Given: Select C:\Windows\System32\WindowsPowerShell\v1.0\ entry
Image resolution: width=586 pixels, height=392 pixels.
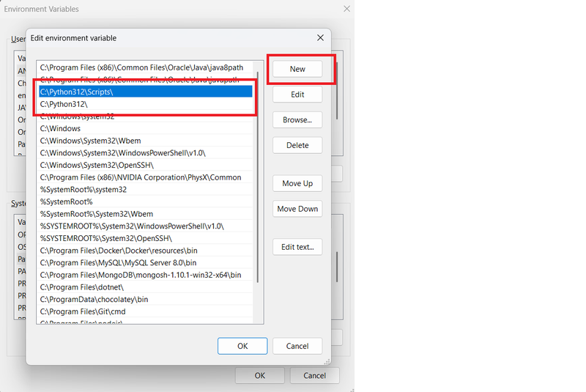Looking at the screenshot, I should [x=146, y=153].
